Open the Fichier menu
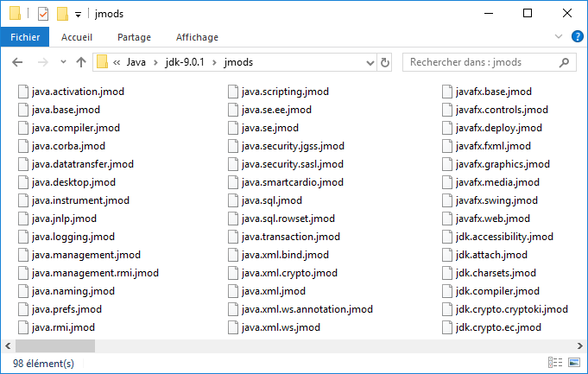The image size is (588, 374). pos(25,37)
